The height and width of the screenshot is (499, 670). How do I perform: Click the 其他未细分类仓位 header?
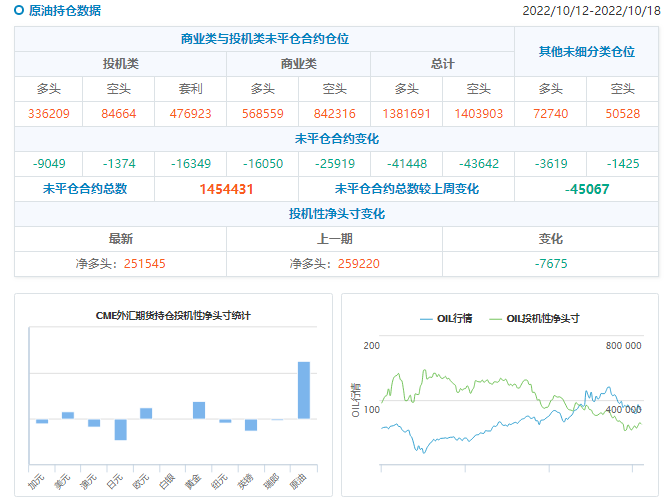tap(586, 51)
